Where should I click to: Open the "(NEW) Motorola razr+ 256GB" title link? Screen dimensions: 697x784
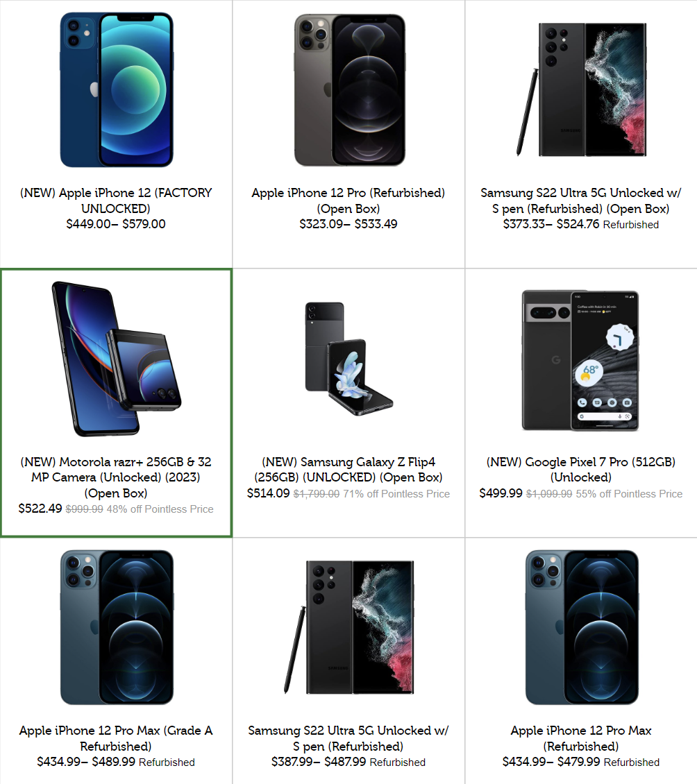tap(116, 477)
